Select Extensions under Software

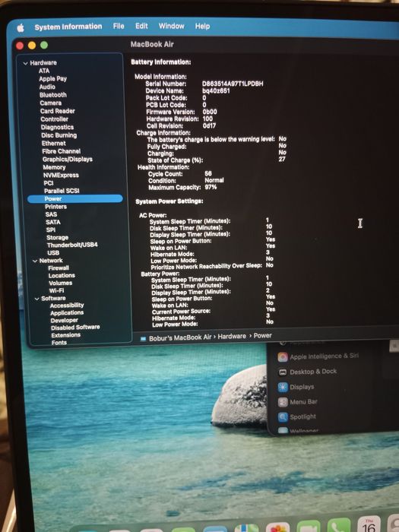pyautogui.click(x=66, y=335)
